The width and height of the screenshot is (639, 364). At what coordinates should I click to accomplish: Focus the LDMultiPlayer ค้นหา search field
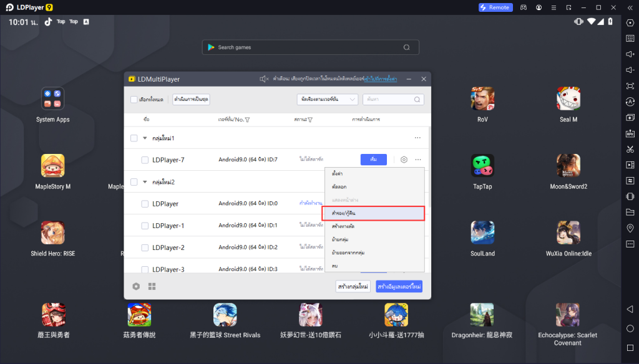point(393,99)
